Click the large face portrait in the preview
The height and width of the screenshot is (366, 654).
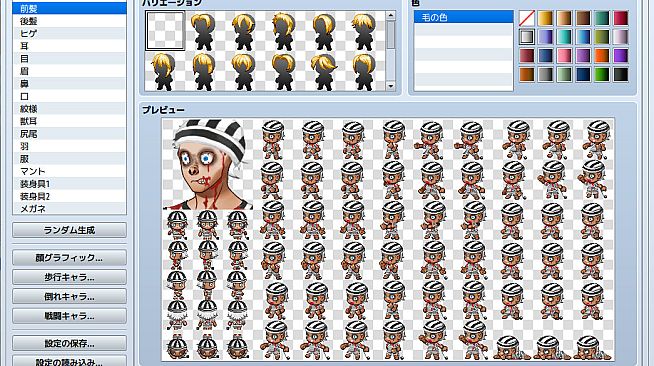[208, 164]
